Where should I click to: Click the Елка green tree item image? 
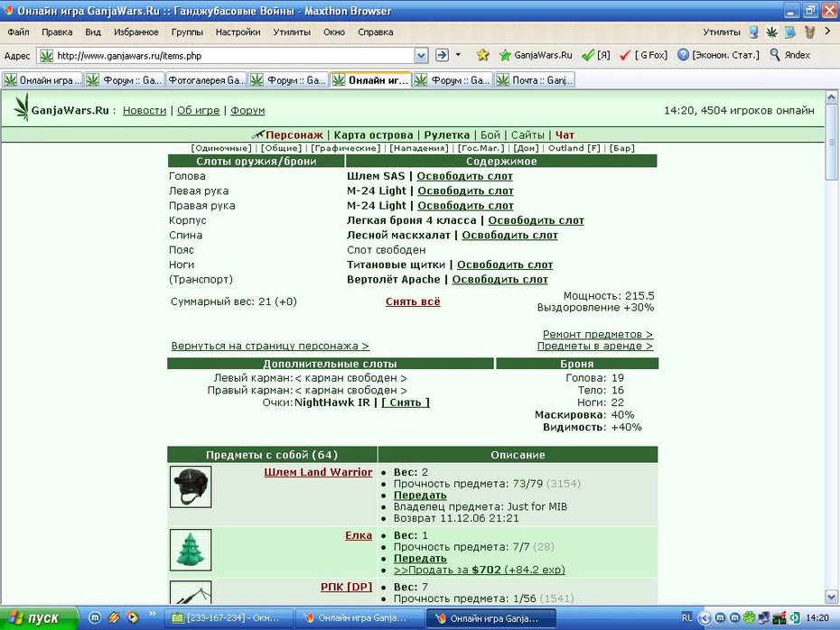click(x=191, y=550)
